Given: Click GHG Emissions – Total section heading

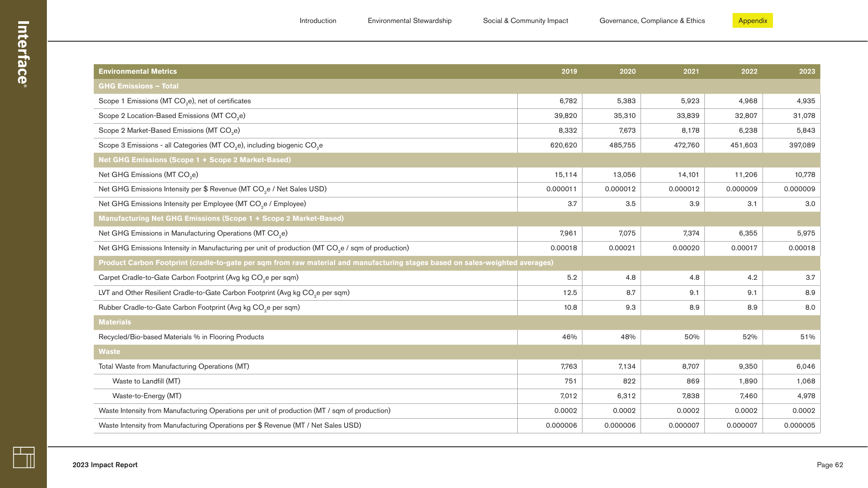Looking at the screenshot, I should point(138,86).
